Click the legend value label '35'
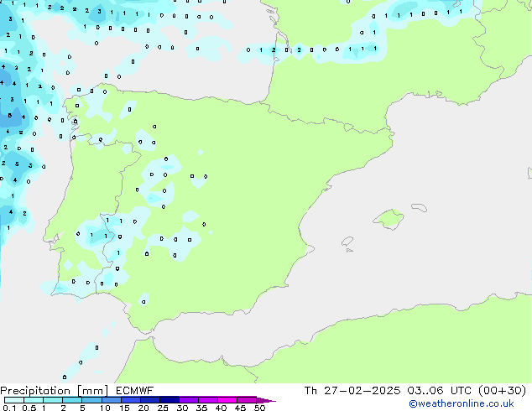 [x=201, y=408]
